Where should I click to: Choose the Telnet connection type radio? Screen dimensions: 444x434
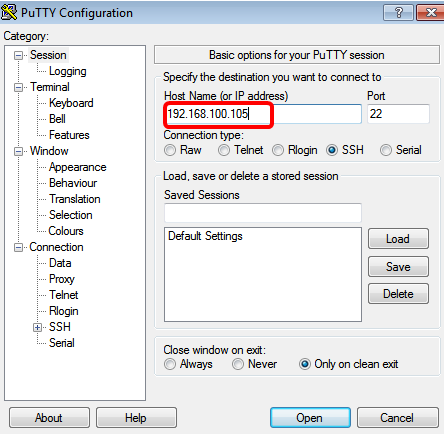(x=224, y=150)
